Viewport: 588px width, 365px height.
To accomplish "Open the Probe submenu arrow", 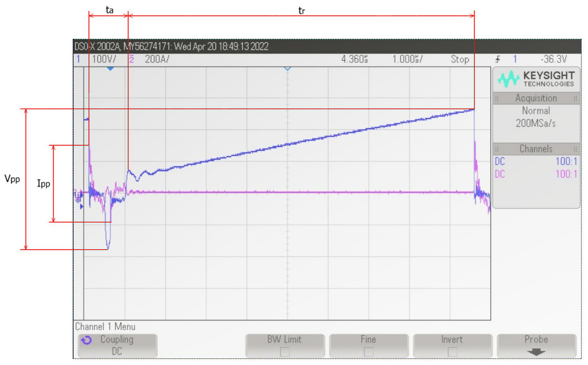I will pos(536,352).
